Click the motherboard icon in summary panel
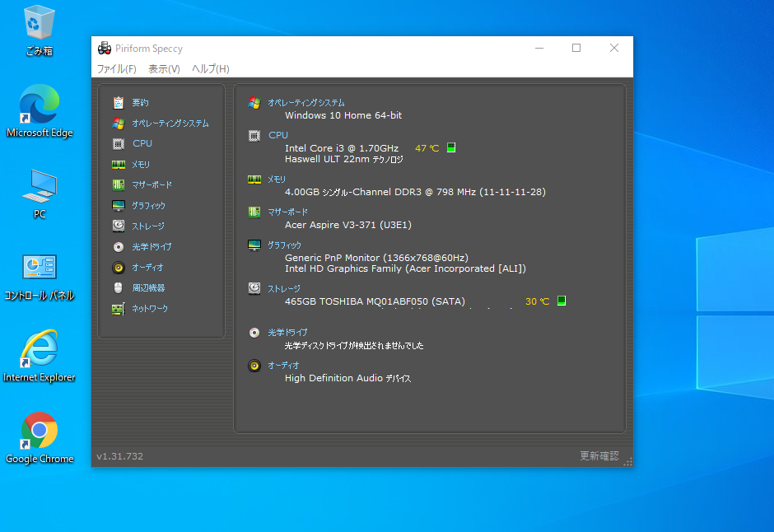Viewport: 774px width, 532px height. (254, 212)
